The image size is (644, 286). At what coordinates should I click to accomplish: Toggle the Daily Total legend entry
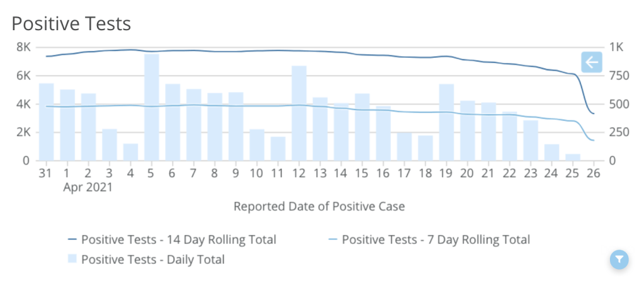click(x=153, y=259)
